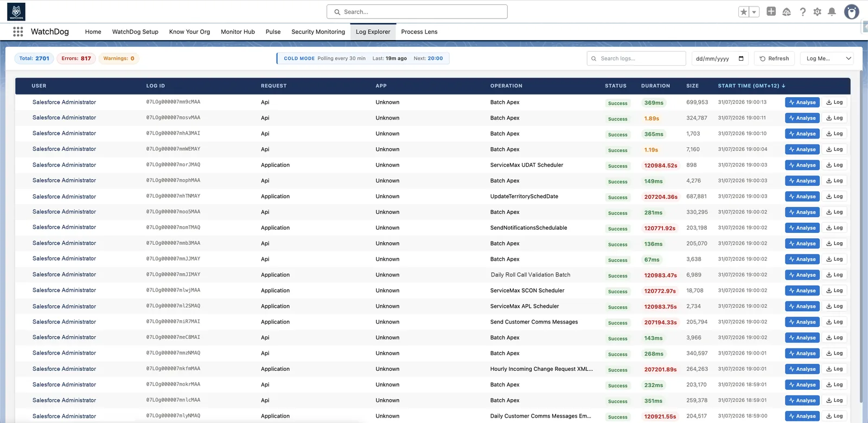Switch to the Know Your Org tab
Viewport: 868px width, 423px height.
click(189, 31)
